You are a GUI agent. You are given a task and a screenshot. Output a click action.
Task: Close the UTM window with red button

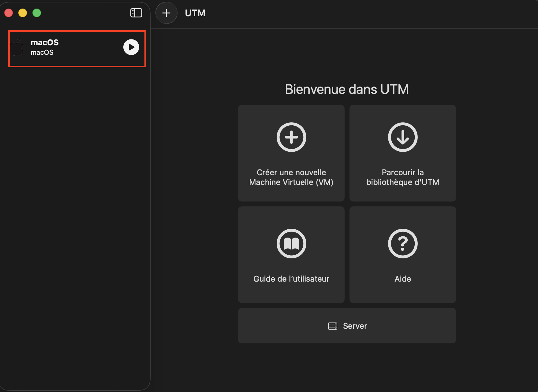(x=9, y=13)
